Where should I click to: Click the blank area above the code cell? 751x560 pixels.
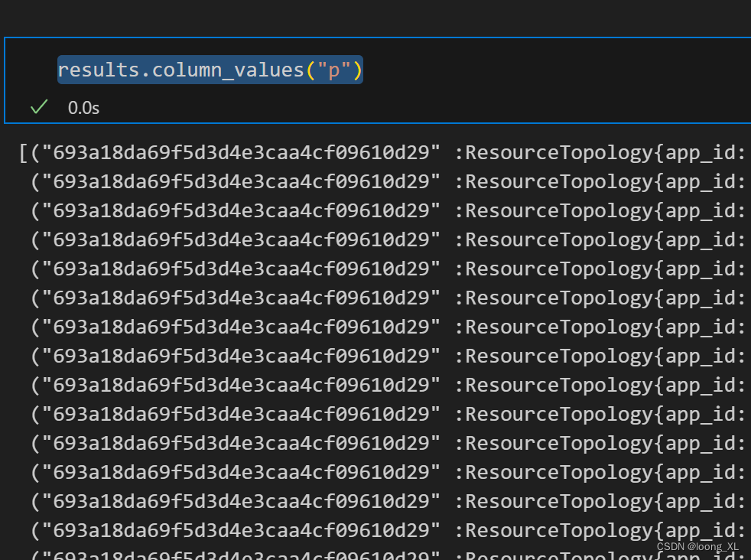pyautogui.click(x=375, y=17)
